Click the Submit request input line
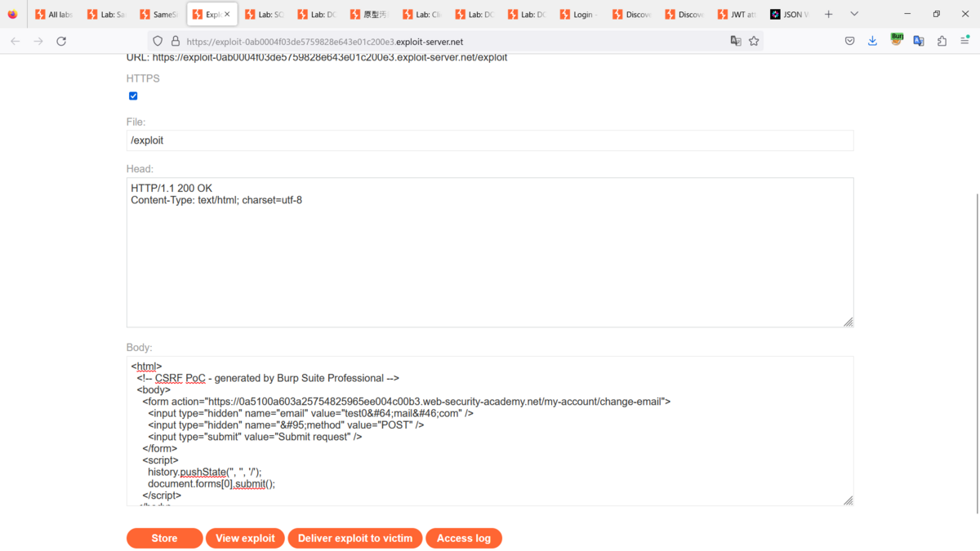980x551 pixels. (255, 437)
